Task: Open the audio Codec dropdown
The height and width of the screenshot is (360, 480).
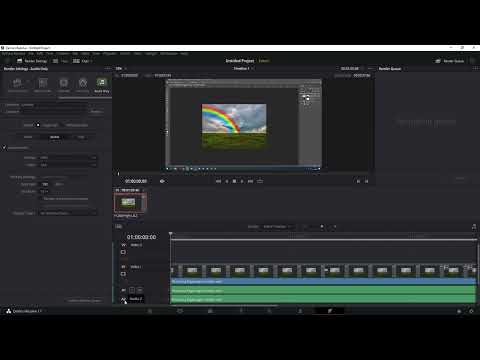Action: pyautogui.click(x=68, y=158)
